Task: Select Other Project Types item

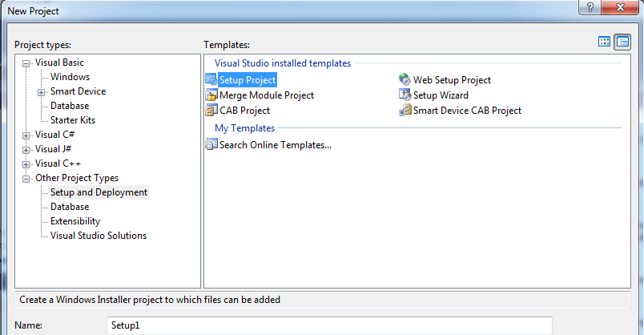Action: click(x=77, y=178)
